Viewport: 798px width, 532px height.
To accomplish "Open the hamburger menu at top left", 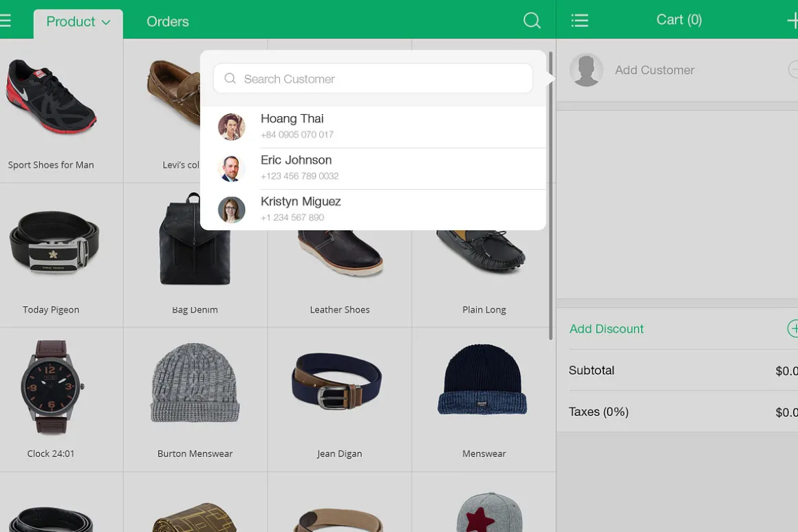I will click(5, 21).
